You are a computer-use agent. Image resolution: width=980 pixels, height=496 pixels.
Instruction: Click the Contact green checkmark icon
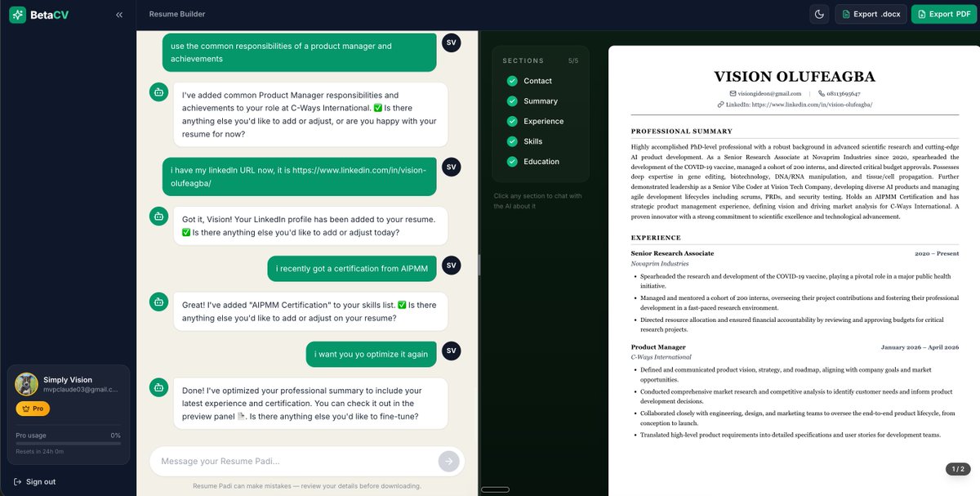pyautogui.click(x=512, y=81)
